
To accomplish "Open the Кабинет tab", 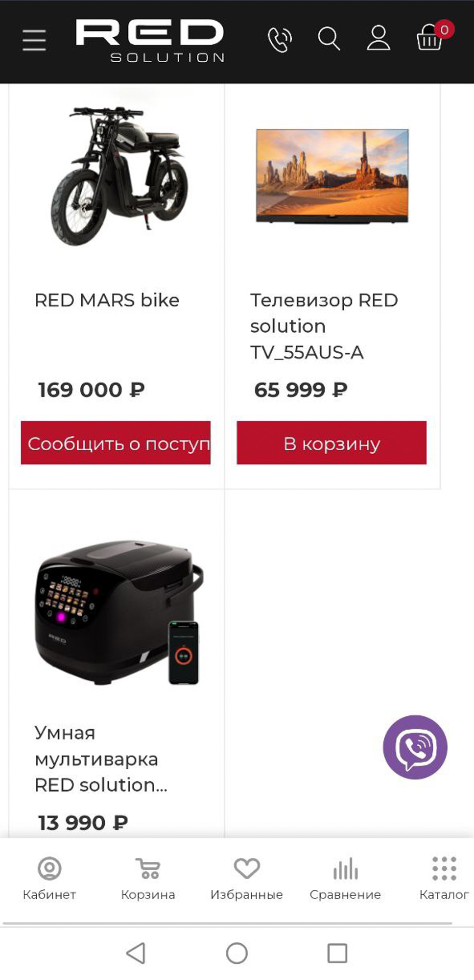I will 49,879.
